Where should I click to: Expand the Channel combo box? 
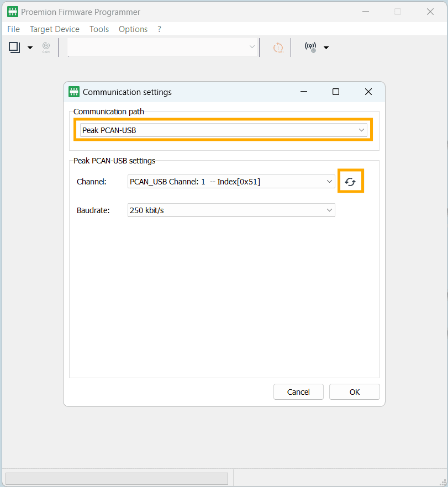point(231,182)
